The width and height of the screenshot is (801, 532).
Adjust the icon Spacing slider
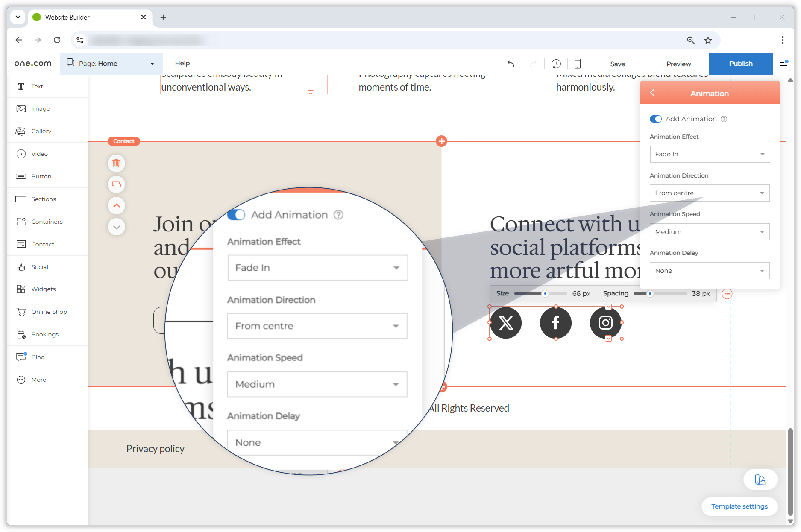coord(650,293)
